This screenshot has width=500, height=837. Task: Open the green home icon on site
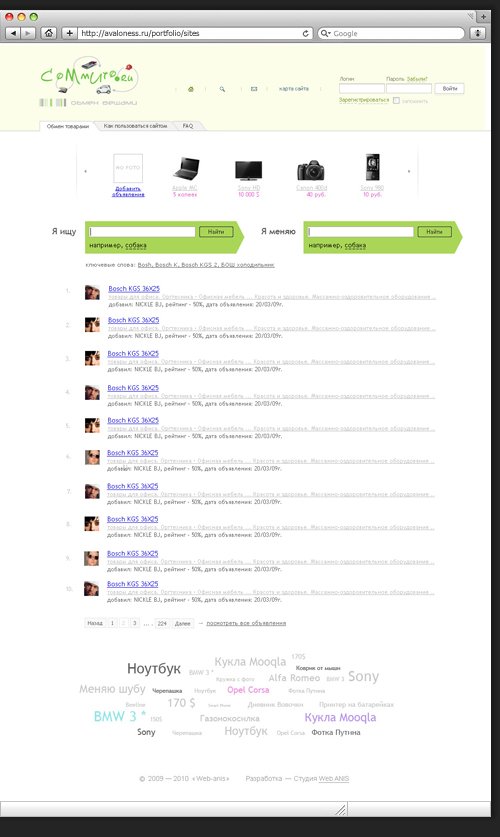pos(191,89)
